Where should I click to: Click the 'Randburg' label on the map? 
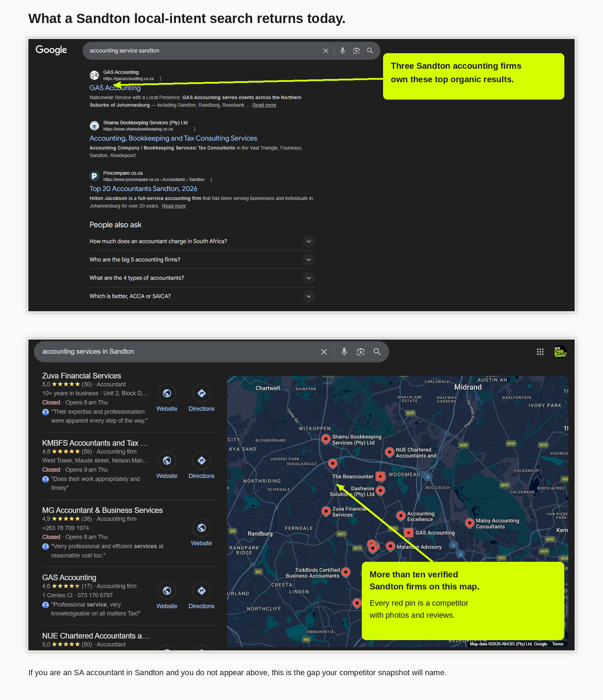pos(260,533)
